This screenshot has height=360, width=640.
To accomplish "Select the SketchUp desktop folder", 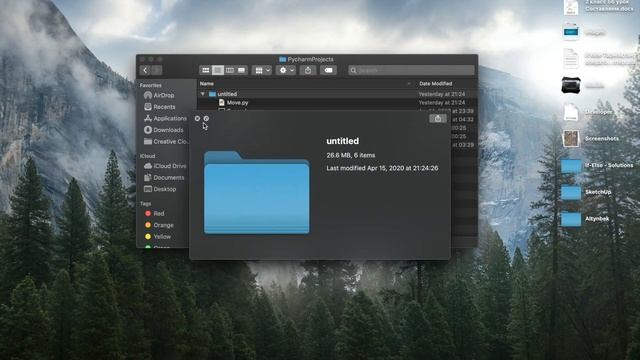I will point(587,192).
